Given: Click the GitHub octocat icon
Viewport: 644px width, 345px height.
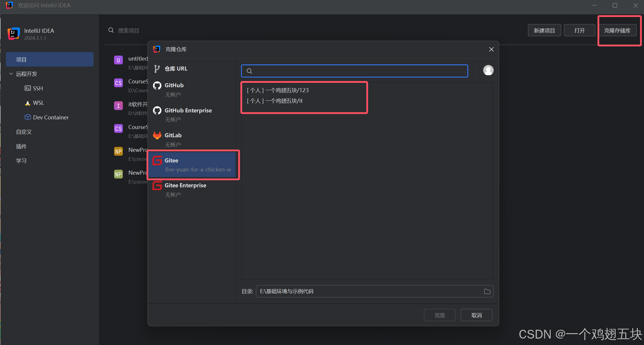Looking at the screenshot, I should point(157,85).
